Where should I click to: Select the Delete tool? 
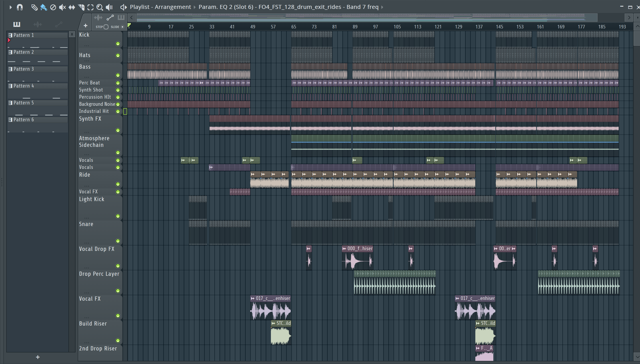(x=53, y=7)
